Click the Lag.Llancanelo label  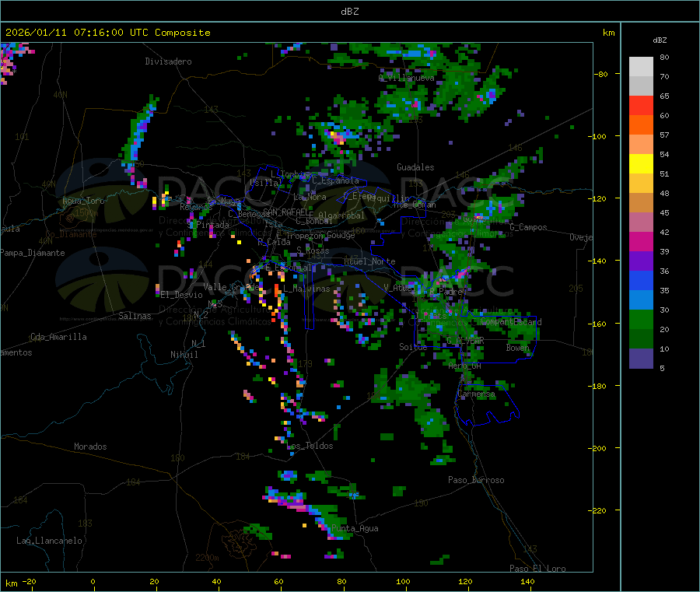tap(49, 541)
